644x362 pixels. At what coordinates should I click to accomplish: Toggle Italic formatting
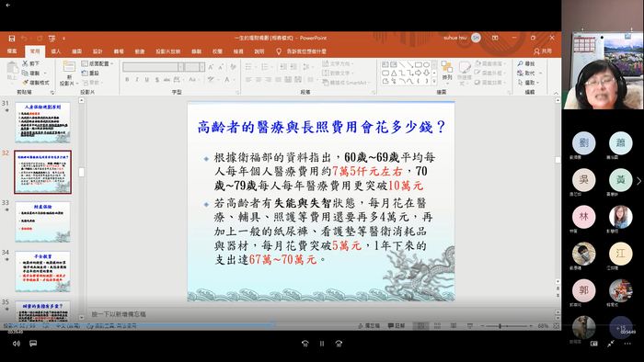click(x=137, y=80)
